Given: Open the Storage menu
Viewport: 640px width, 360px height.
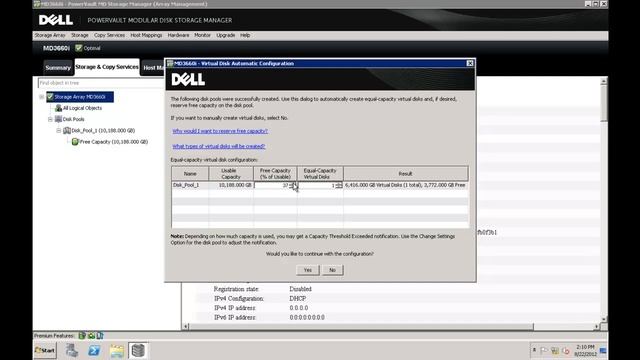Looking at the screenshot, I should tap(80, 35).
